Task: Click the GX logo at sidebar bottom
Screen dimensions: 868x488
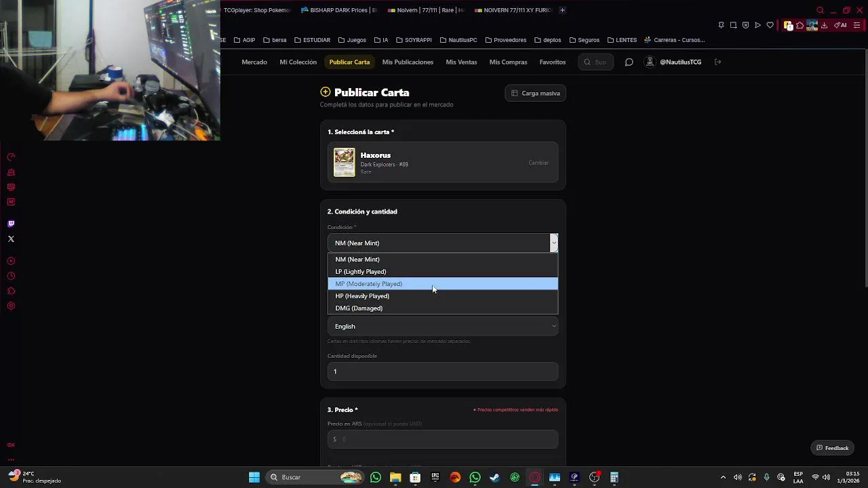Action: [11, 445]
